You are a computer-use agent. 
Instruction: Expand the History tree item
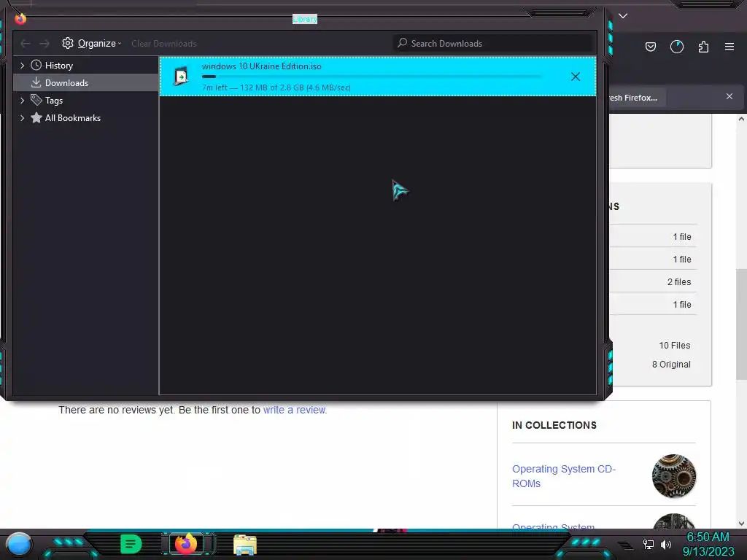pos(22,65)
